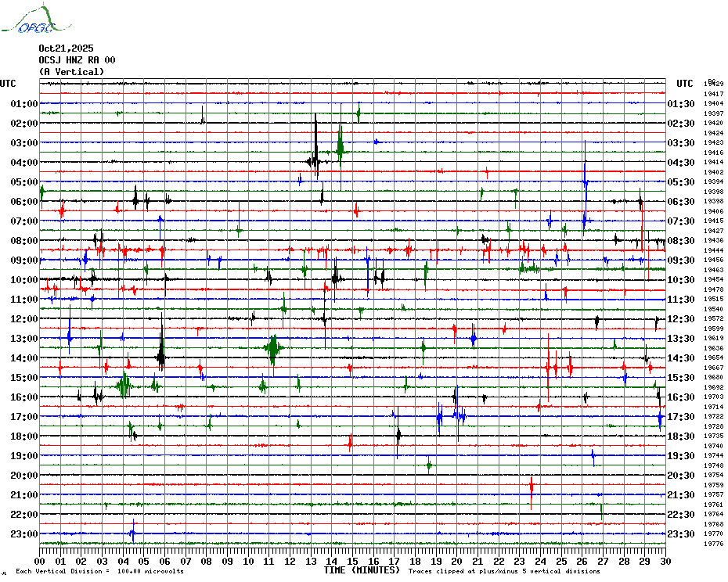The height and width of the screenshot is (582, 728).
Task: Click the 'Each Vertical Division' scale note
Action: 99,572
